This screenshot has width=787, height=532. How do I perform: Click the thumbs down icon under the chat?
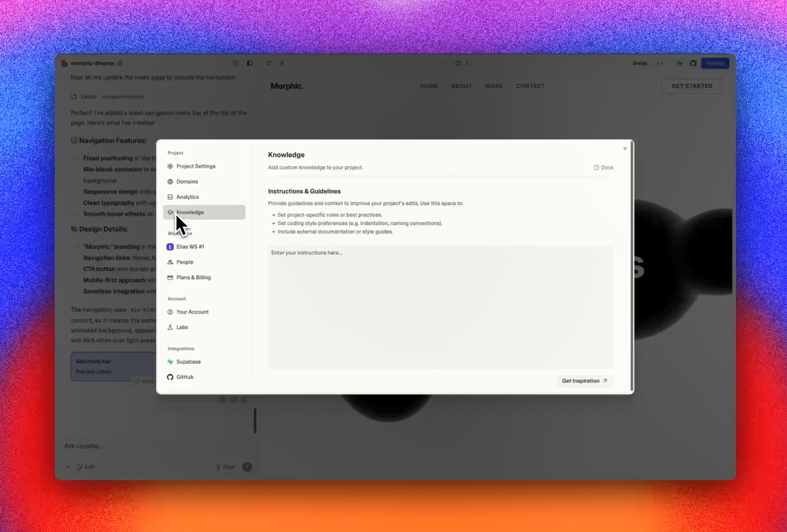233,399
